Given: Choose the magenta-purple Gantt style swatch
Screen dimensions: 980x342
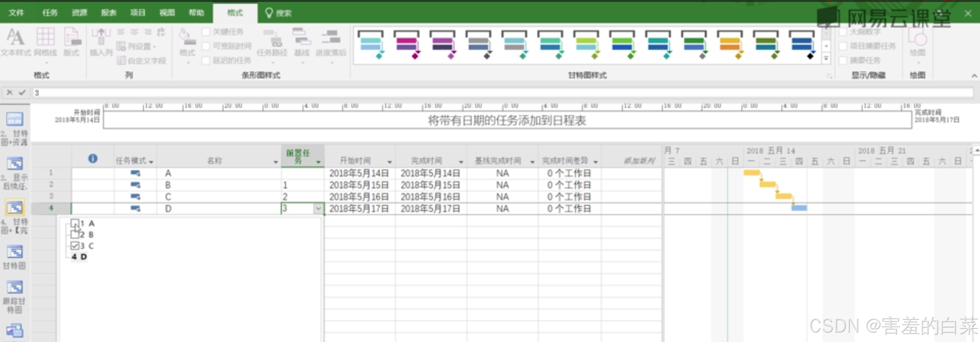Looking at the screenshot, I should [407, 45].
